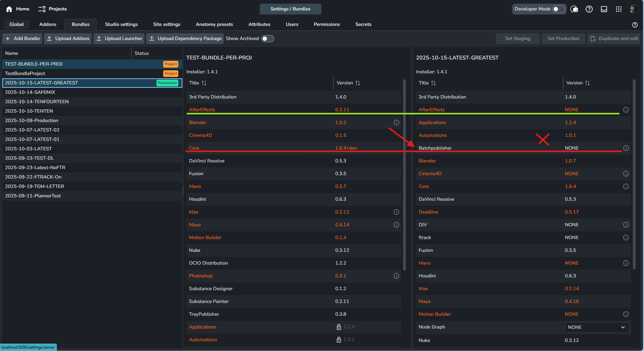The image size is (644, 351).
Task: Click the user avatar icon
Action: click(x=634, y=9)
